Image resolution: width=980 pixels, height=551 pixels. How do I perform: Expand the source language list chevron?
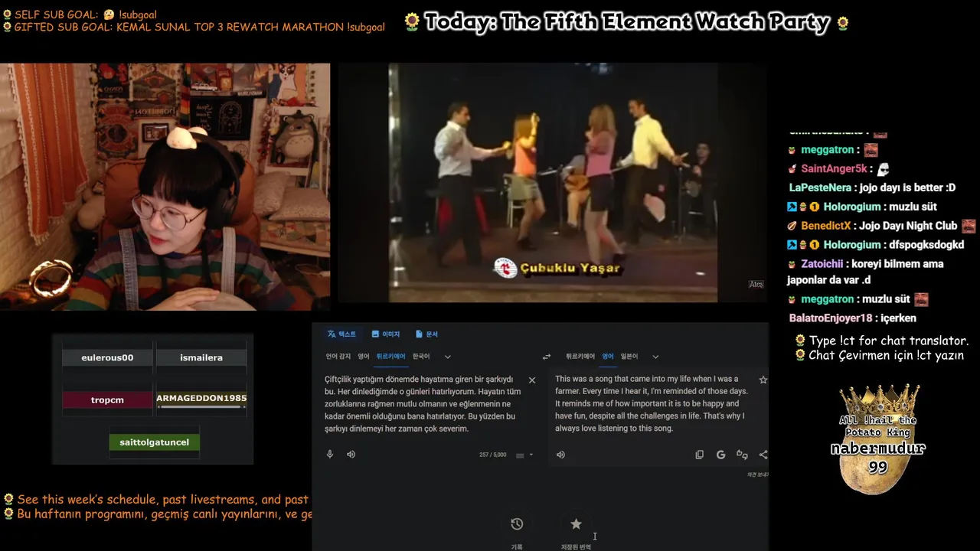(x=448, y=357)
